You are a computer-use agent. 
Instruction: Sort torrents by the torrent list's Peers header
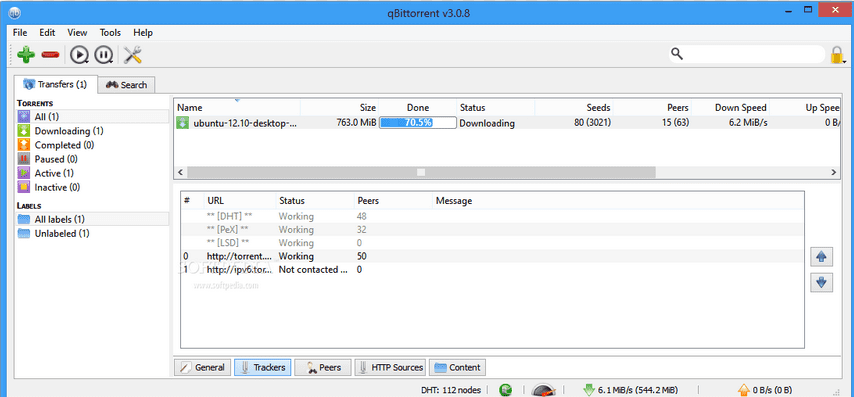tap(652, 108)
